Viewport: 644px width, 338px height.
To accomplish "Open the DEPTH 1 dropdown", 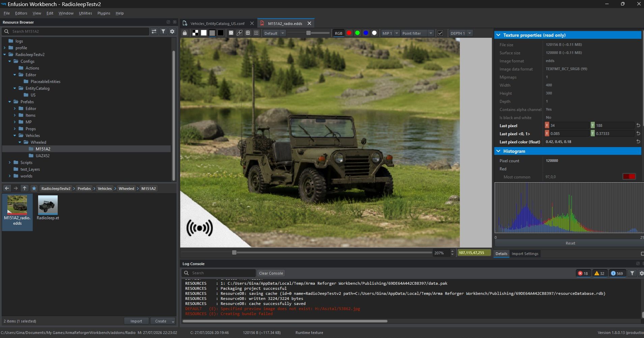I will pos(461,33).
